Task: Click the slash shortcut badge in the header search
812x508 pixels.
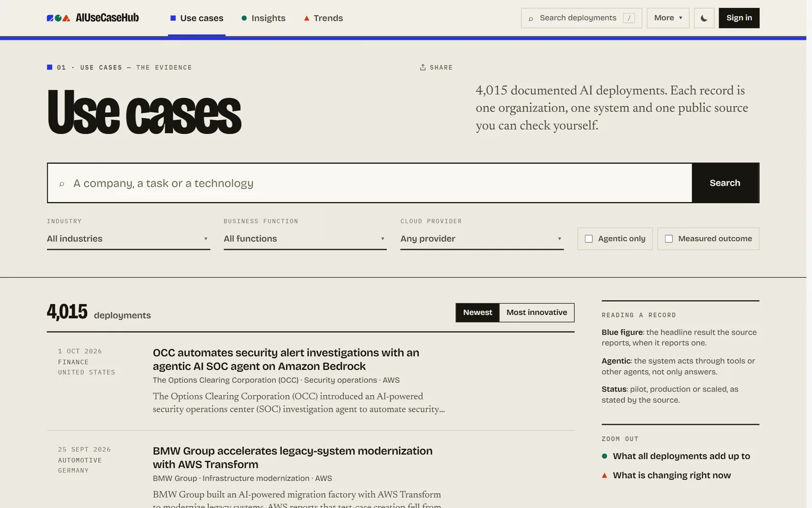Action: (x=629, y=18)
